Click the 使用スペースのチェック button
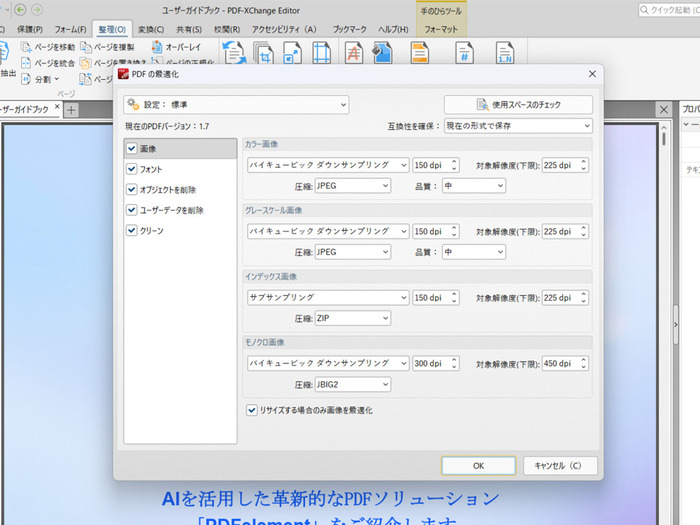Image resolution: width=700 pixels, height=525 pixels. pos(518,105)
